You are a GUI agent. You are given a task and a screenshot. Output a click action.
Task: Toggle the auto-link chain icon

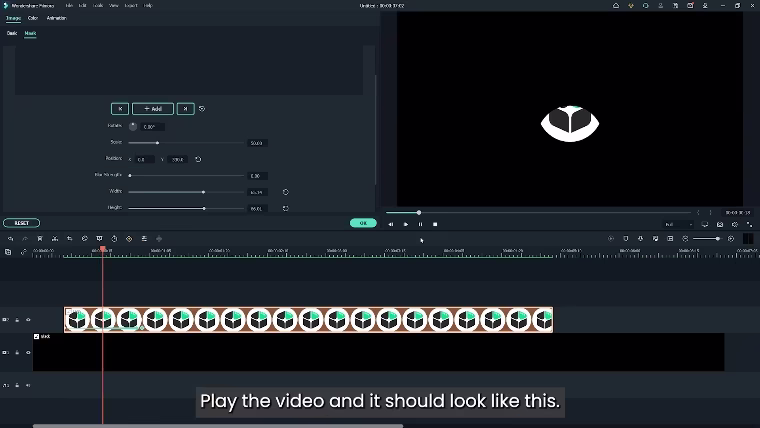[23, 252]
